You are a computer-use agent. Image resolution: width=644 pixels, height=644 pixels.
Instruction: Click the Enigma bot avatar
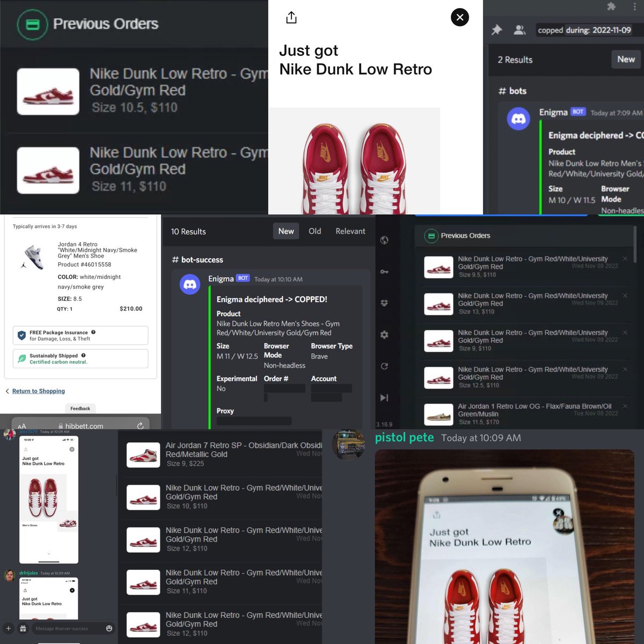click(x=189, y=284)
